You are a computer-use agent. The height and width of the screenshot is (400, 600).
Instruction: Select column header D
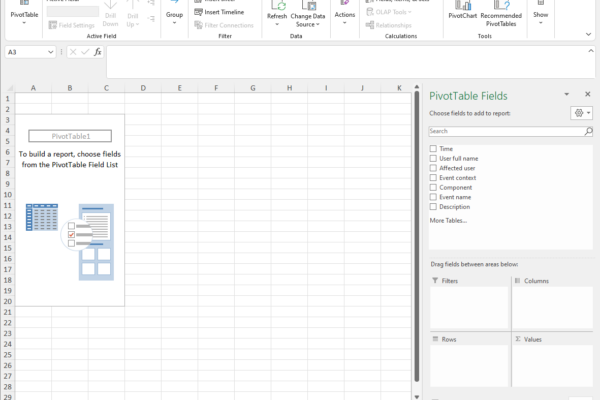pos(142,88)
